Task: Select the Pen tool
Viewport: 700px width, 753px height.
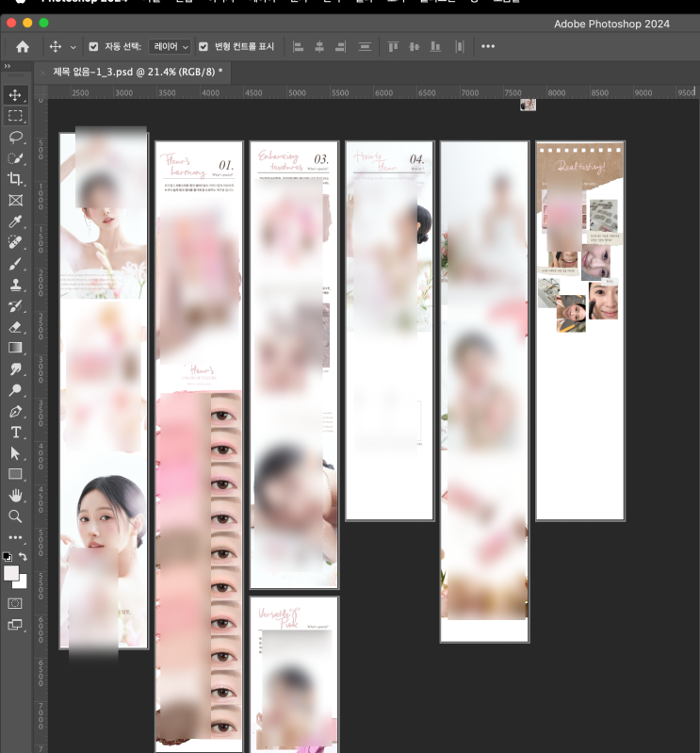Action: [x=15, y=412]
